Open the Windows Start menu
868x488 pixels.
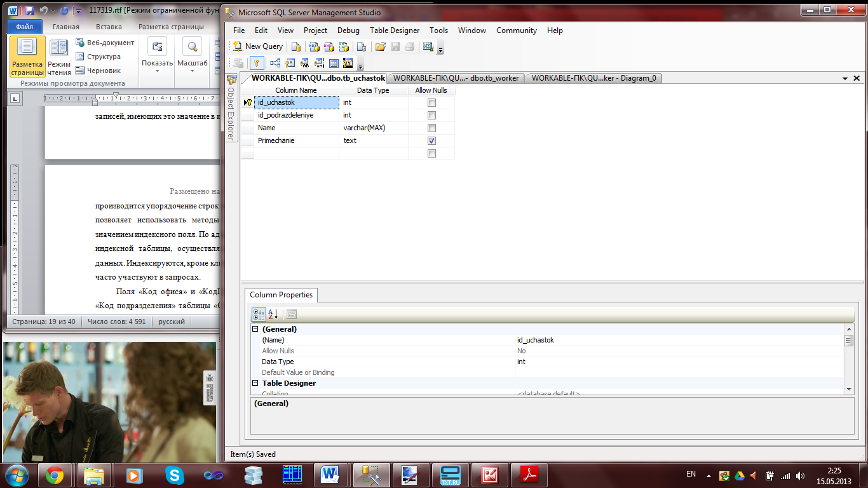[x=17, y=475]
